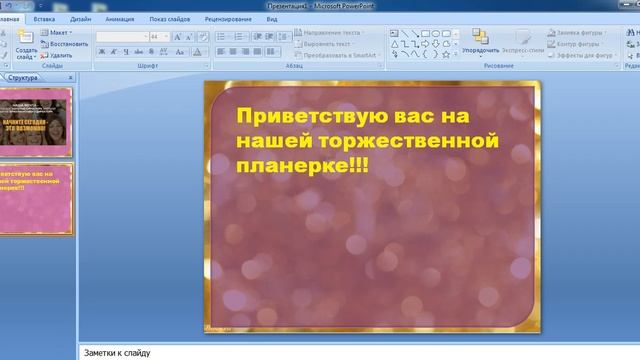640x360 pixels.
Task: Decrease font size with the small A icon
Action: (189, 37)
